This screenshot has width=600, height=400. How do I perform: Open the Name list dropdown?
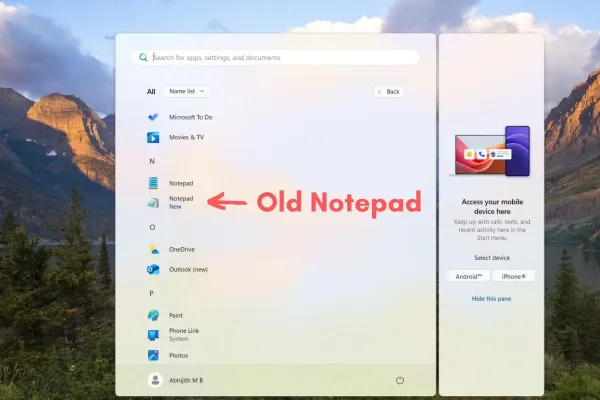pyautogui.click(x=187, y=91)
